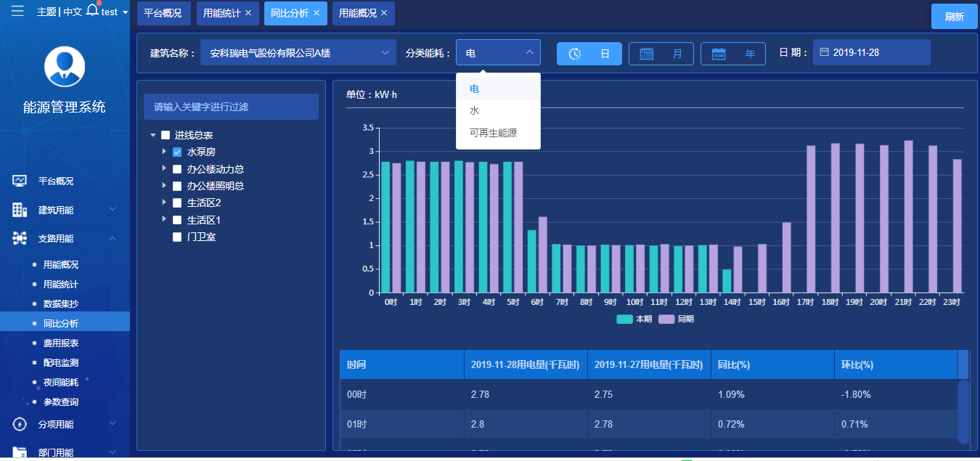Click the clock icon on 日 button
The height and width of the screenshot is (461, 980).
(x=574, y=54)
